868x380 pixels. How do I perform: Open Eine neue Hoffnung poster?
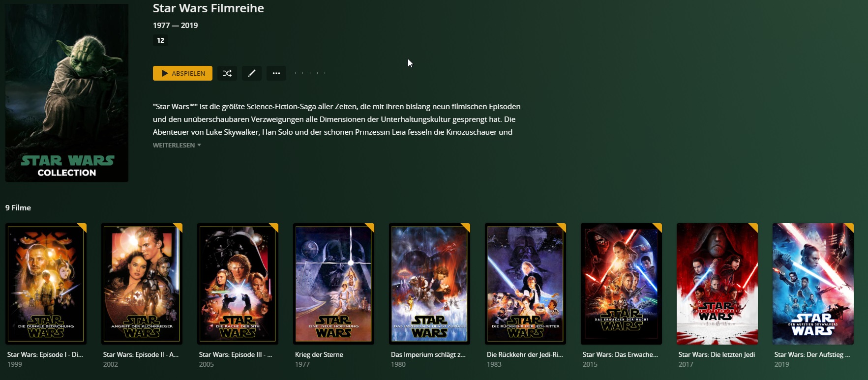coord(333,284)
